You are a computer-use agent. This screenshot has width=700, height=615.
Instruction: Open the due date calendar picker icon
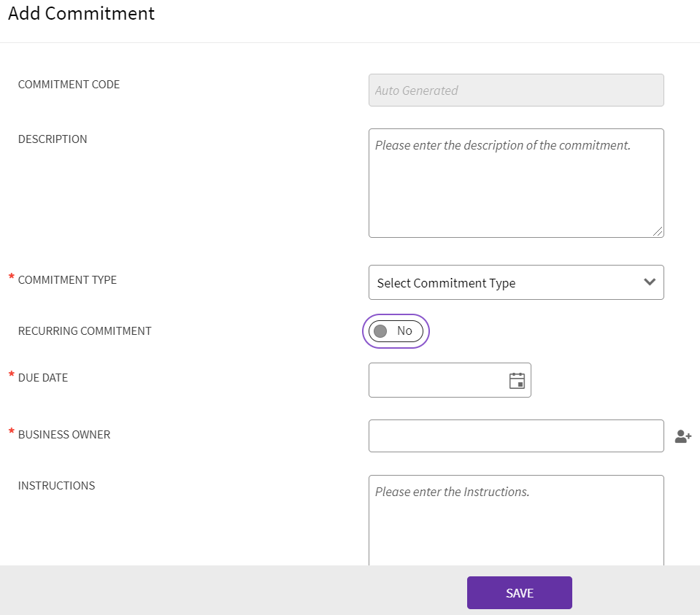[x=517, y=380]
